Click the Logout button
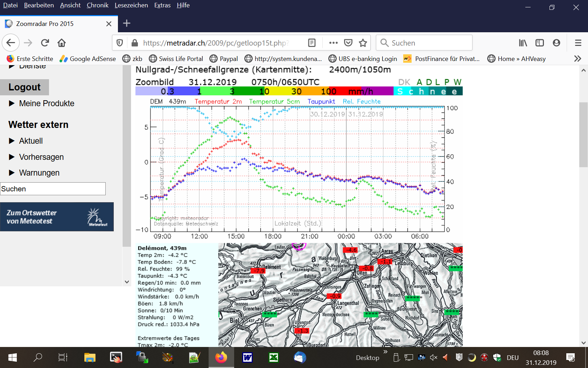The height and width of the screenshot is (368, 588). [x=24, y=87]
